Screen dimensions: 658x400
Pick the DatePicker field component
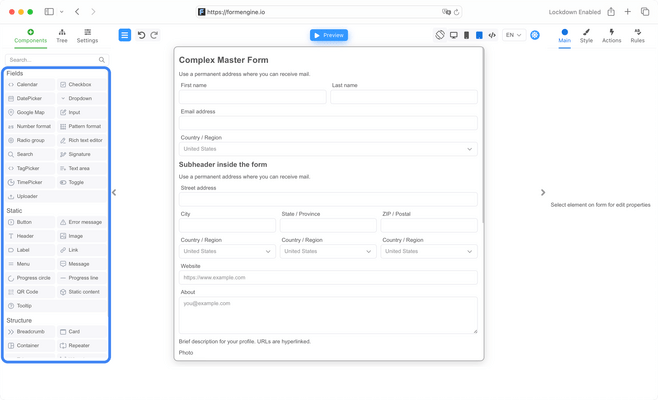[30, 98]
